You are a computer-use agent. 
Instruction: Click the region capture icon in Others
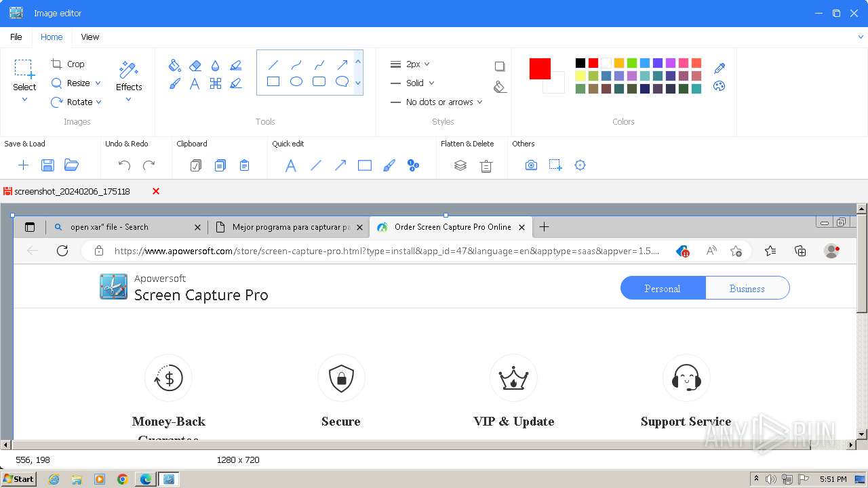click(555, 165)
